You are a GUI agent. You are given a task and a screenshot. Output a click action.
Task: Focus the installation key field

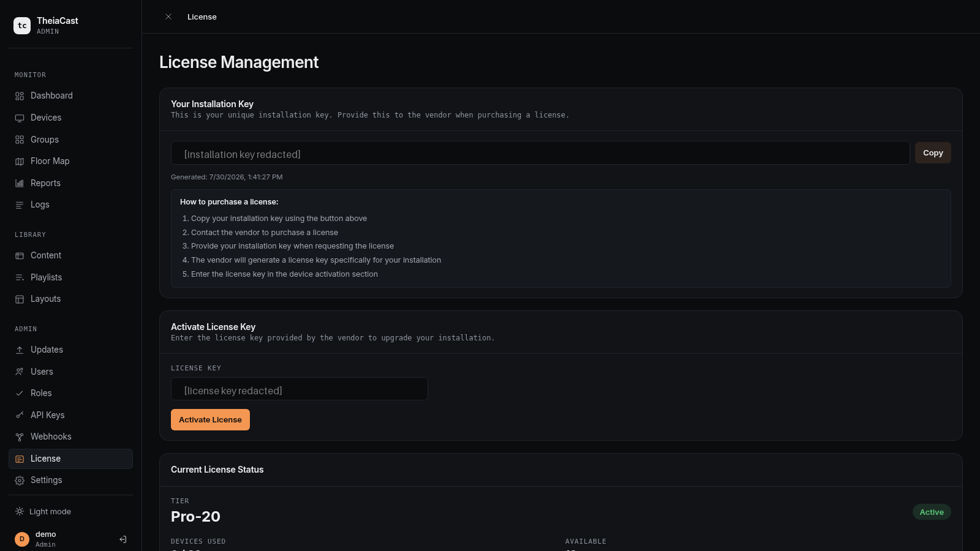click(540, 153)
